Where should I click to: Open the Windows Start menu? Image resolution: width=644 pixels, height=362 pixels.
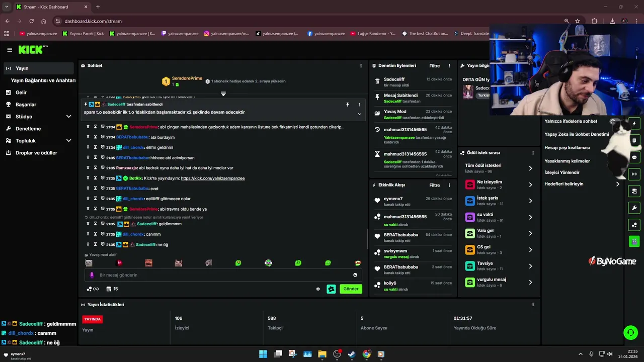point(263,354)
